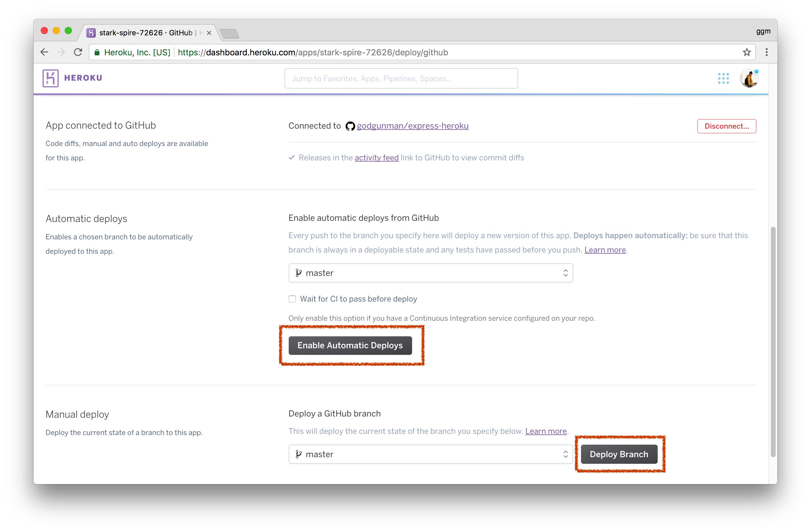Click Enable automatic deploys from GitHub text
Image resolution: width=811 pixels, height=532 pixels.
click(x=363, y=218)
